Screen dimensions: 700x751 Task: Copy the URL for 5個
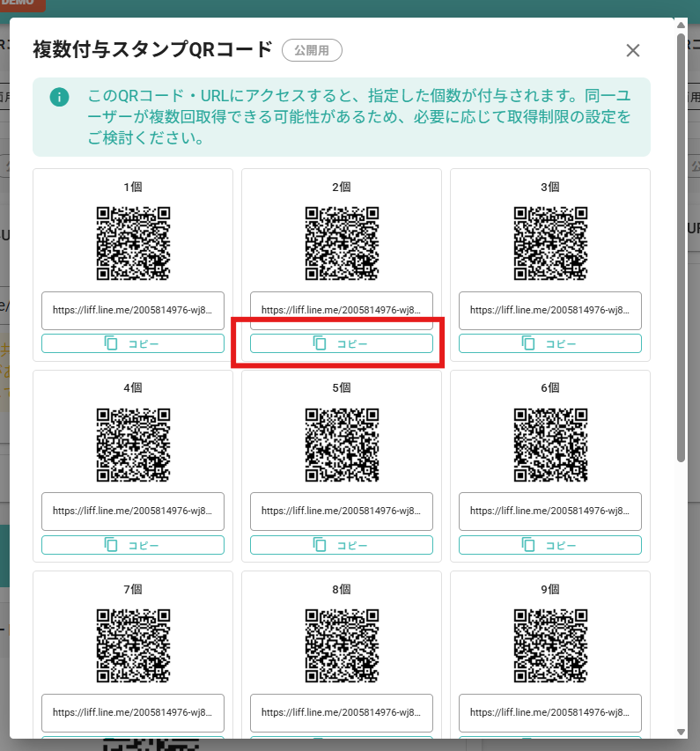click(342, 545)
